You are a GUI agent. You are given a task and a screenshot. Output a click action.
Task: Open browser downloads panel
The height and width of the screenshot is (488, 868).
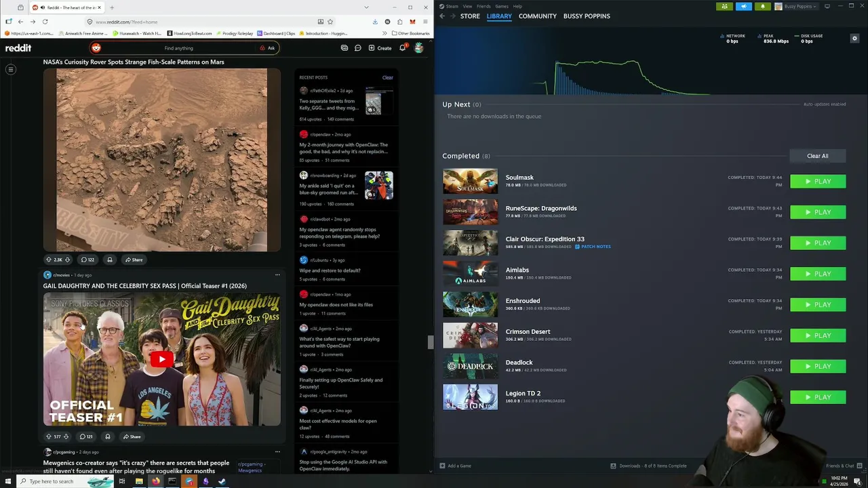tap(375, 22)
